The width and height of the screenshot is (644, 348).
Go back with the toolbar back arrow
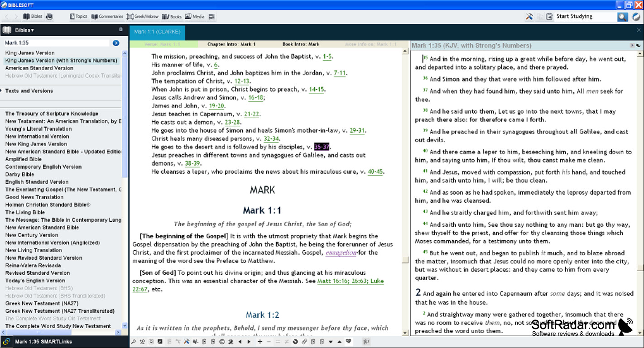point(7,17)
